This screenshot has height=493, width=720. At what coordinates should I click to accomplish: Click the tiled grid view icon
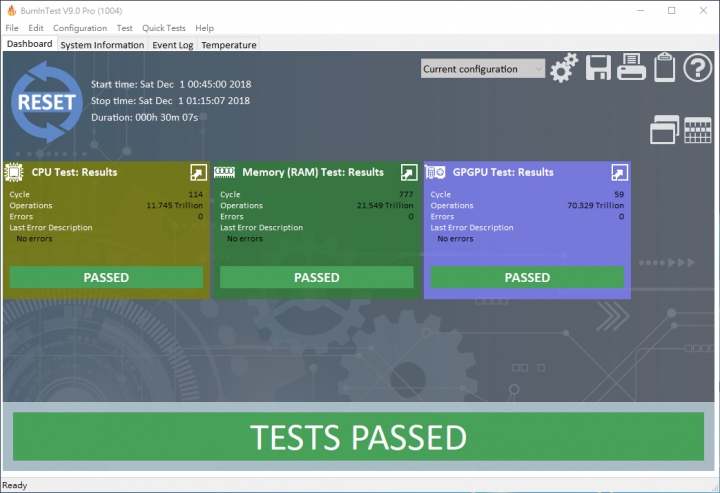[x=698, y=130]
